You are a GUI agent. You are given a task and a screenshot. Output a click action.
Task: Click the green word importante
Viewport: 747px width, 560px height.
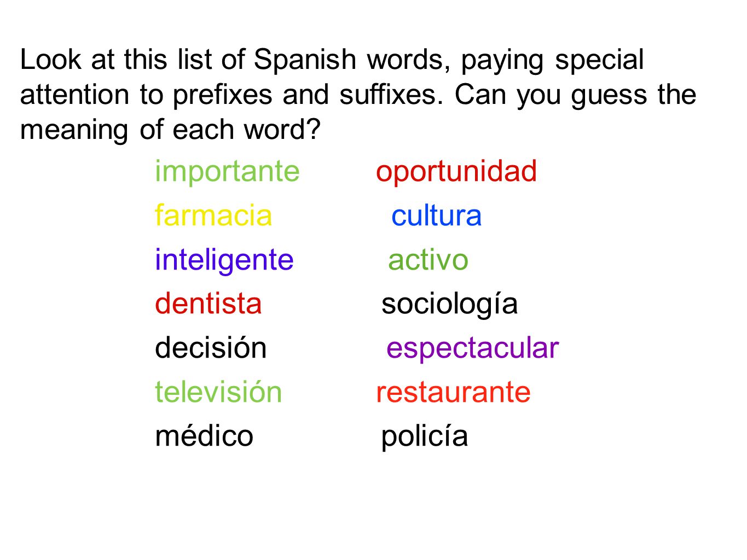(x=227, y=172)
